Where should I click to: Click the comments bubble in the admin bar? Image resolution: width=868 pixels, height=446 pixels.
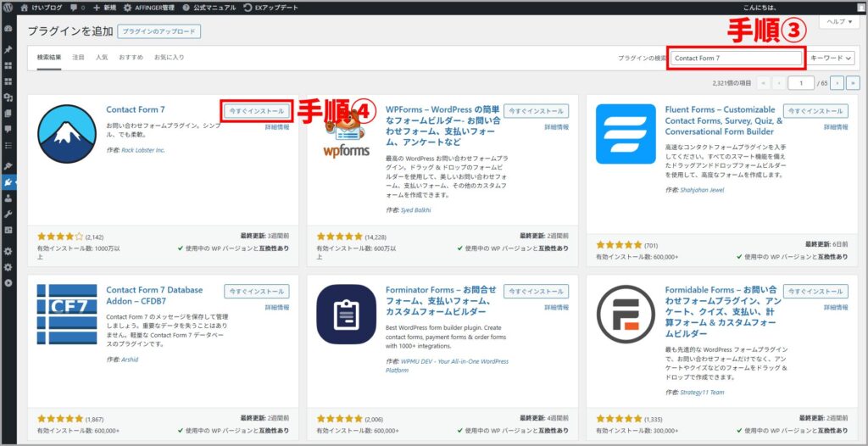pyautogui.click(x=73, y=7)
